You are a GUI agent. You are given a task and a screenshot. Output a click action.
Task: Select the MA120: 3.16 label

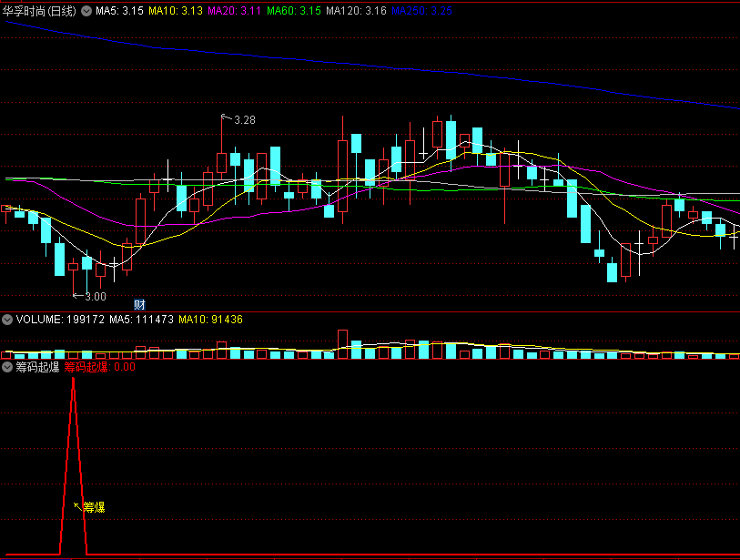coord(356,11)
